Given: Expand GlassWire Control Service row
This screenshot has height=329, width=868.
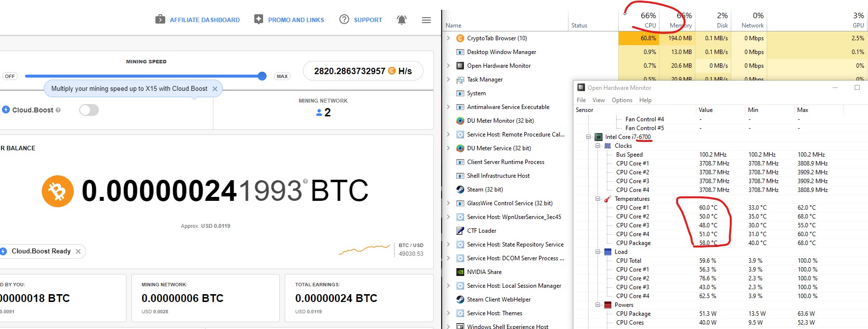Looking at the screenshot, I should click(x=448, y=203).
